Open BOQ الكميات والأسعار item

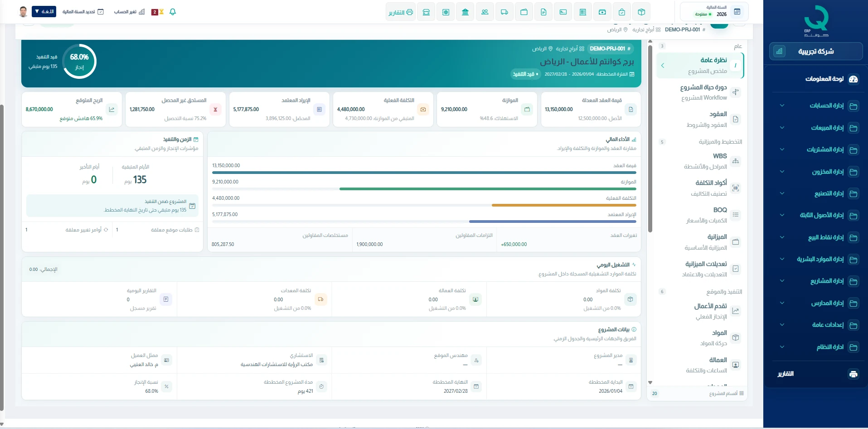click(700, 215)
